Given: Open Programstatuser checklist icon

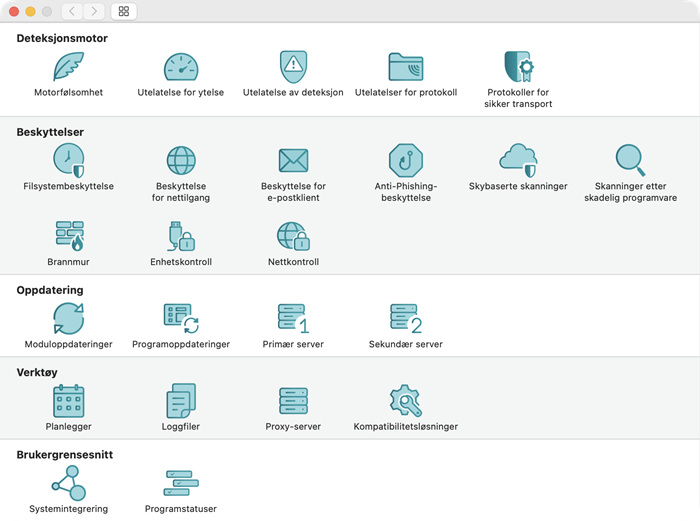Looking at the screenshot, I should pyautogui.click(x=181, y=483).
